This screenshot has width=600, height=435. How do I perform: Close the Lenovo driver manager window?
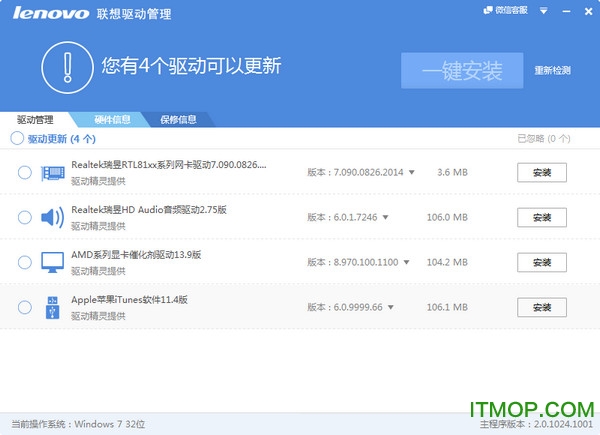point(589,11)
